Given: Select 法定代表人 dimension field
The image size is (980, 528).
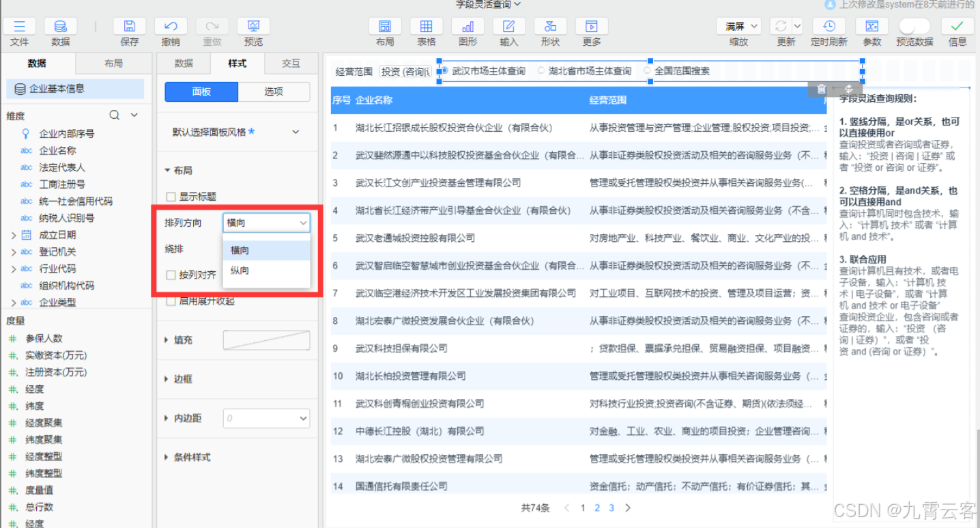Looking at the screenshot, I should tap(62, 167).
